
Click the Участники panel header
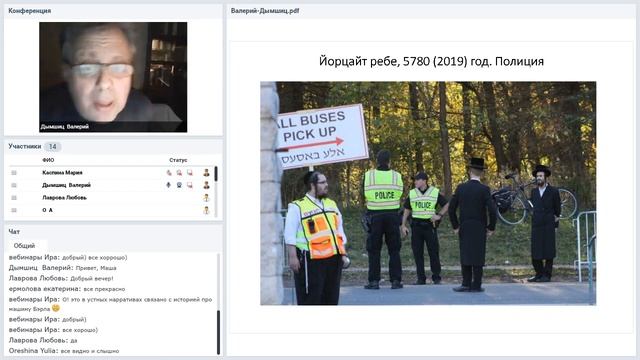25,146
